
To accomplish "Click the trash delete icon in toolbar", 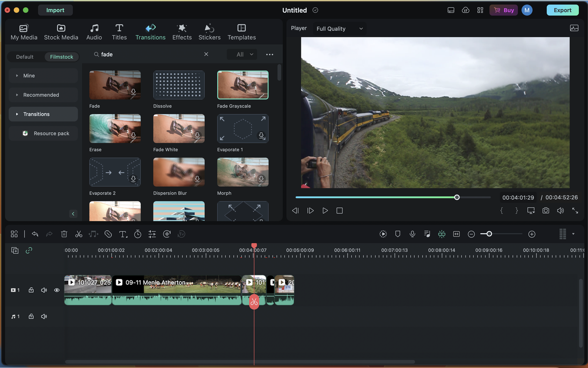I will point(64,234).
